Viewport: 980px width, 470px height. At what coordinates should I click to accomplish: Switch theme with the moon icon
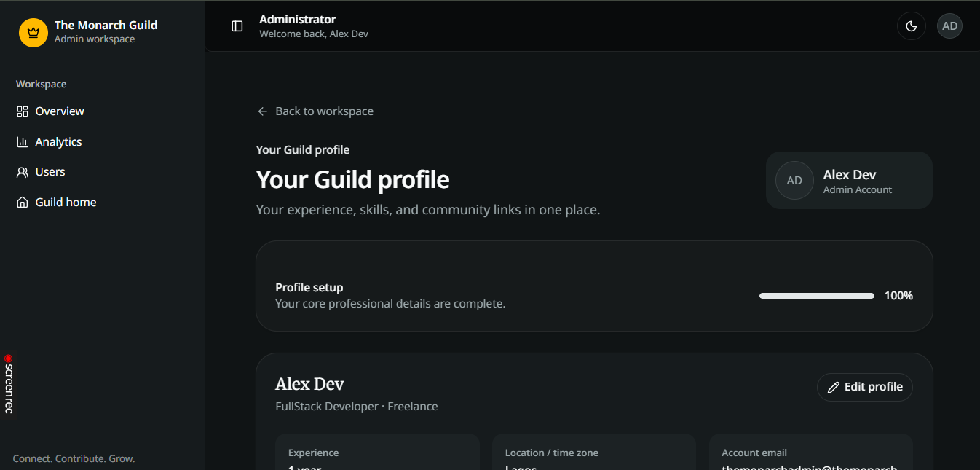pyautogui.click(x=911, y=26)
